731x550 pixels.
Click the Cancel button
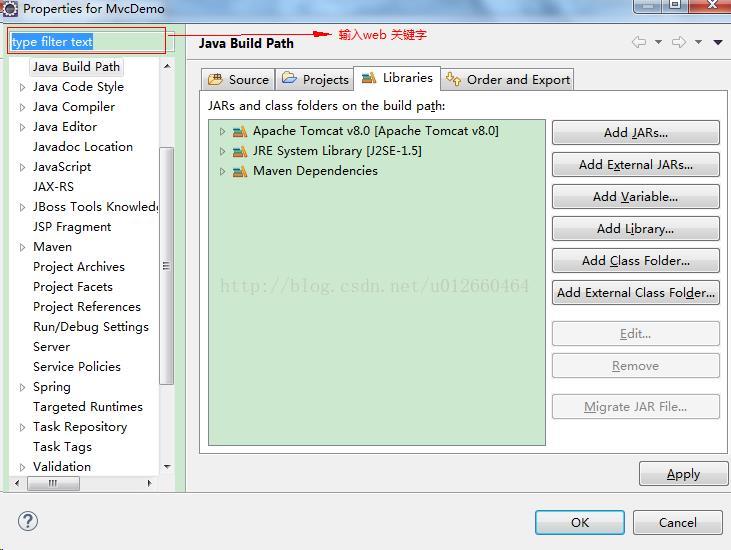point(677,522)
